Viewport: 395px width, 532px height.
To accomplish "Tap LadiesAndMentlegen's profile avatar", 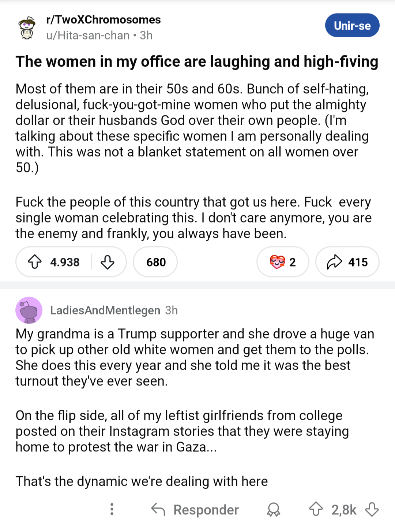I will pos(29,310).
